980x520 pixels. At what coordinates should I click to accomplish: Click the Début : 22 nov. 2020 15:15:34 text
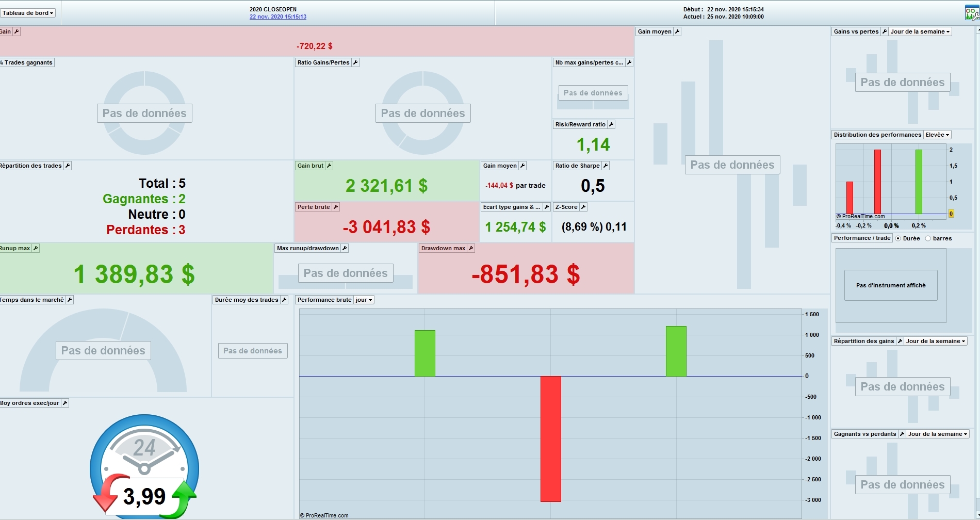724,9
